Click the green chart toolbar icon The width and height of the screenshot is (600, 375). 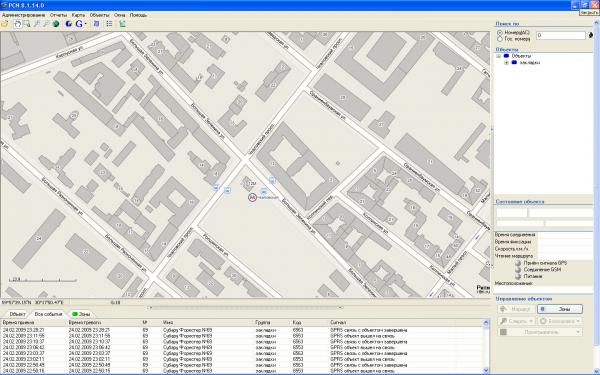click(x=122, y=24)
